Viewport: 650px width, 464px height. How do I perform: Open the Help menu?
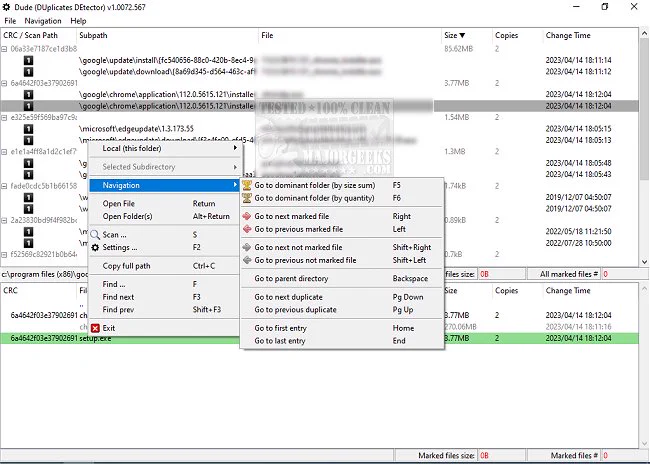coord(78,21)
